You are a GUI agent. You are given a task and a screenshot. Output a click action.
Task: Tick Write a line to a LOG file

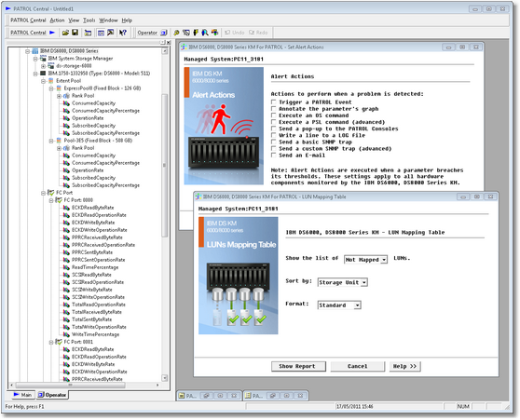[273, 135]
